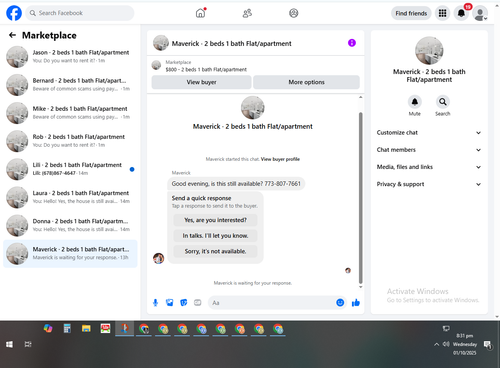Image resolution: width=500 pixels, height=368 pixels.
Task: Click the large listing photo in right panel
Action: click(429, 51)
